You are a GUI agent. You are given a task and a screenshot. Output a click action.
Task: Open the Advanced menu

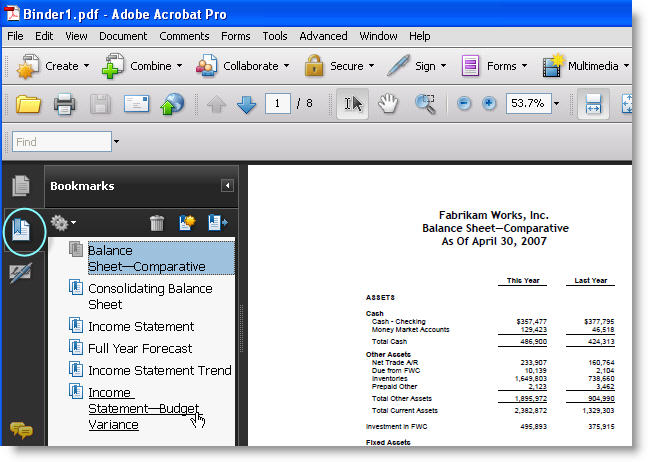click(323, 36)
